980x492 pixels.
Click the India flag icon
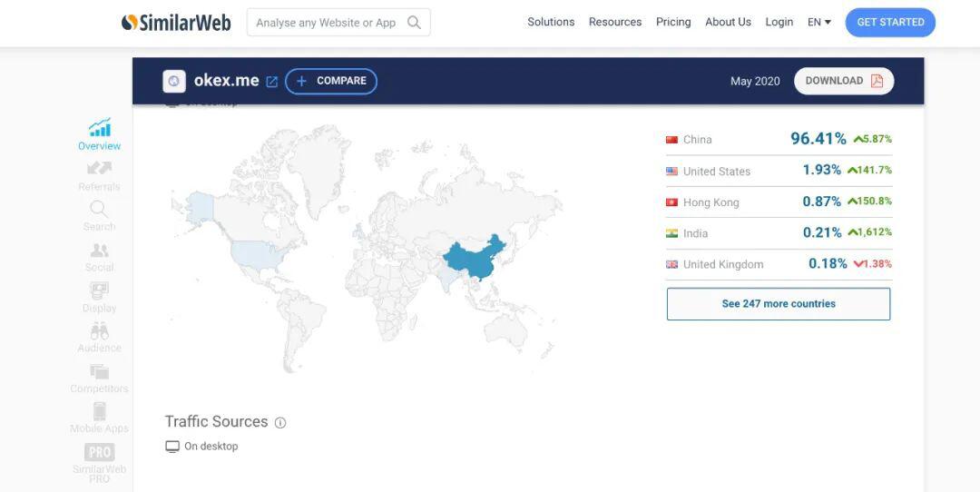pos(671,233)
